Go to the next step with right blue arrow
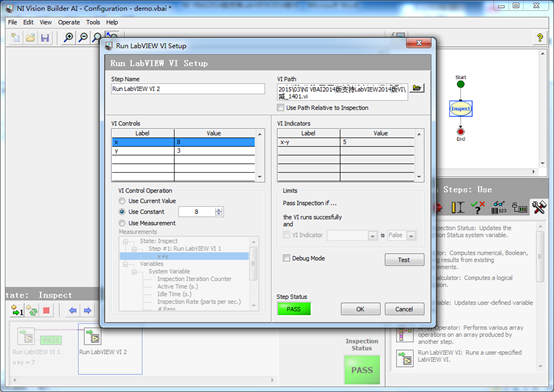The height and width of the screenshot is (392, 554). click(87, 311)
